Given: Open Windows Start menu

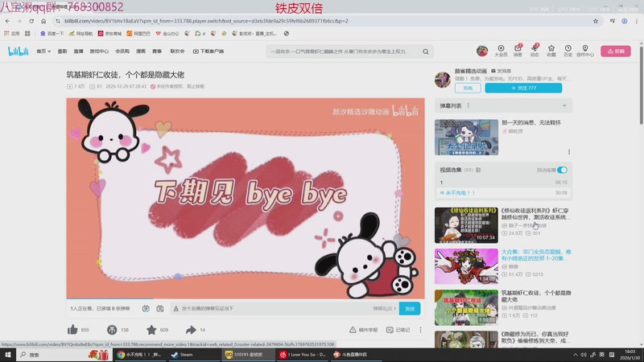Looking at the screenshot, I should (x=7, y=355).
